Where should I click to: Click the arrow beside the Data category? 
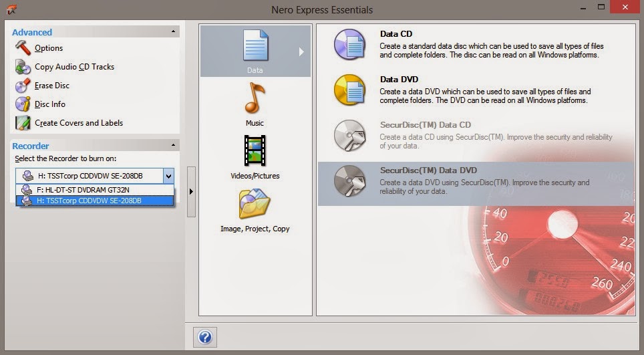301,51
